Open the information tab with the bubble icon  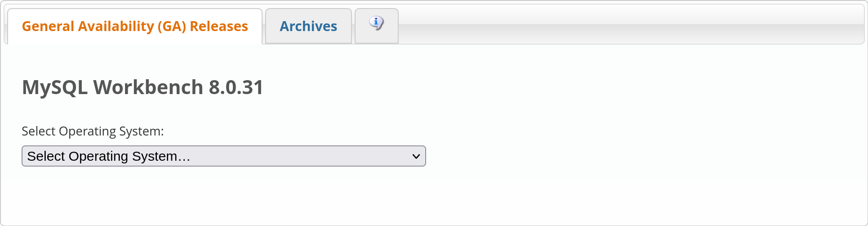pos(376,26)
